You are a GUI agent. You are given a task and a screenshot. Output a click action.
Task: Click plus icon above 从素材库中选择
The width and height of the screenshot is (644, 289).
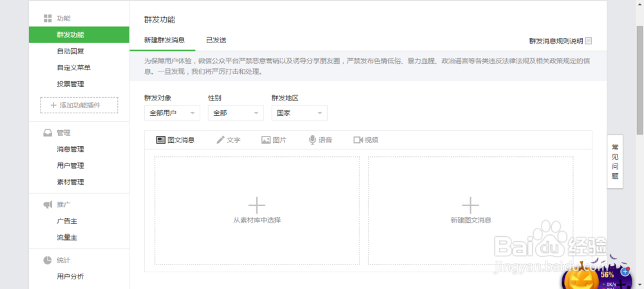tap(257, 205)
